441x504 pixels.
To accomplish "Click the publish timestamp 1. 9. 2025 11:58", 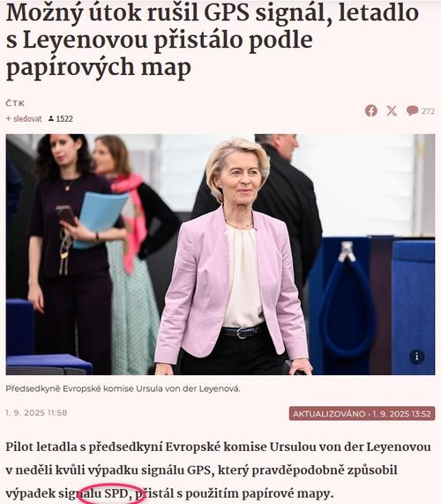I will tap(36, 413).
